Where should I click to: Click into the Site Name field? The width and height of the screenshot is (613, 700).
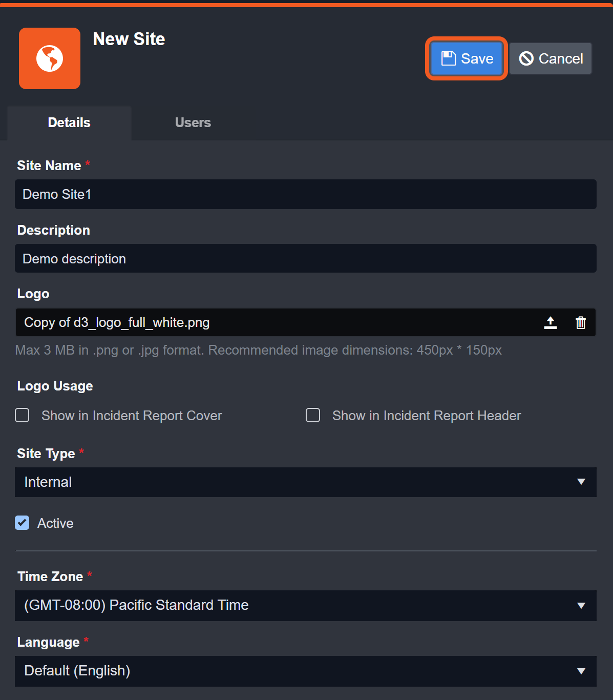305,194
